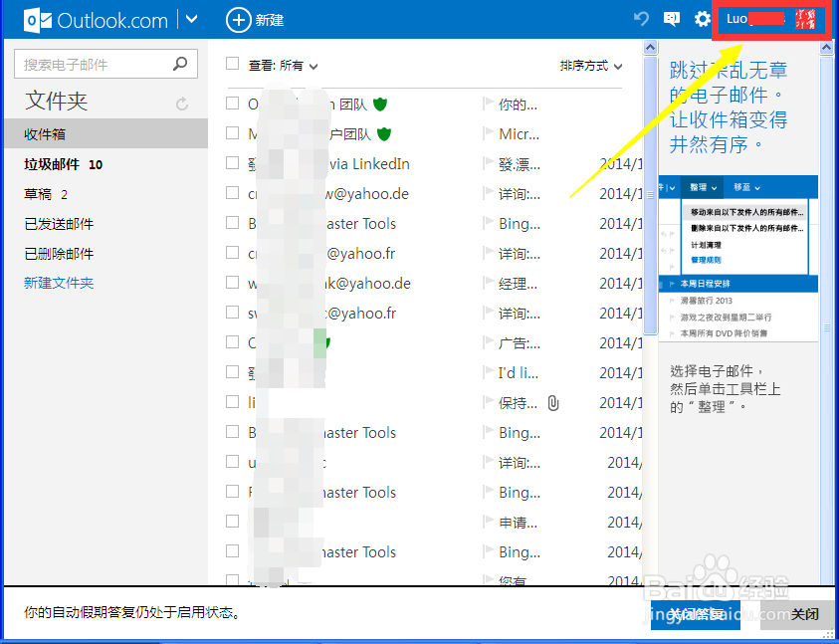This screenshot has height=644, width=839.
Task: Click the search magnifier icon
Action: (179, 63)
